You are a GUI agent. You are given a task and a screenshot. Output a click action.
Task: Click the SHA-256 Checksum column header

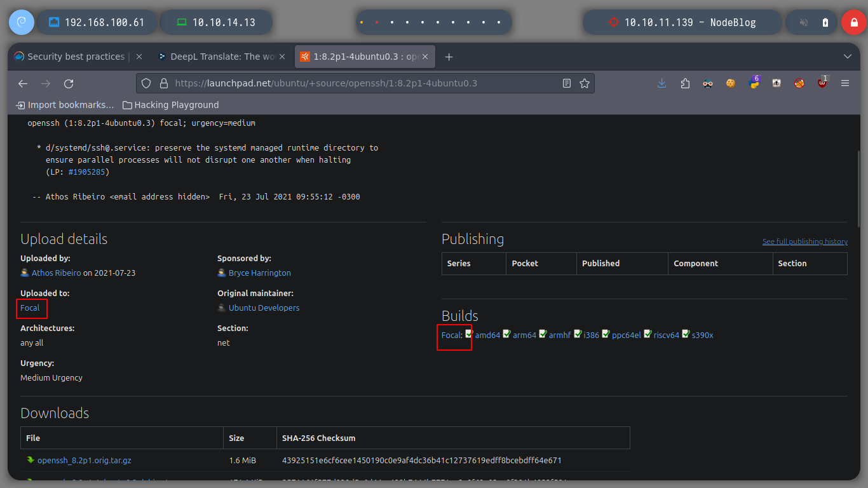tap(453, 438)
